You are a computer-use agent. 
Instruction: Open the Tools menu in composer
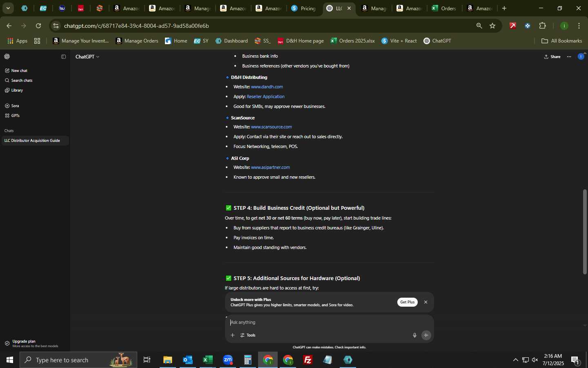coord(248,335)
